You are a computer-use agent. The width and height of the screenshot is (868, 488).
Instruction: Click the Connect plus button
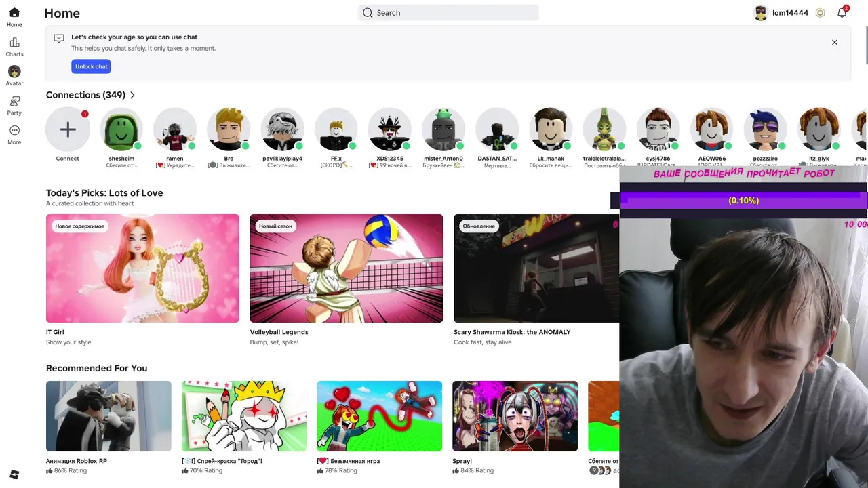coord(68,129)
